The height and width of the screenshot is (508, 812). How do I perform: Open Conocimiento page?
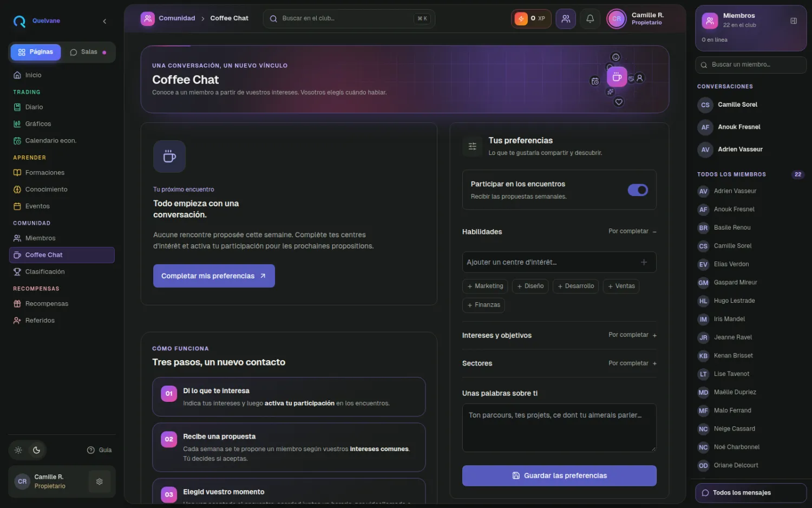62,190
